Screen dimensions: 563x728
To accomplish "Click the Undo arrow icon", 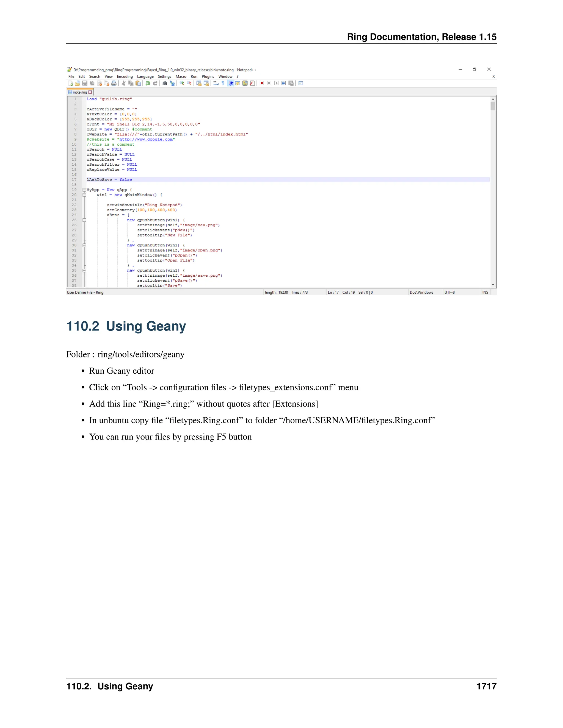I will (148, 83).
